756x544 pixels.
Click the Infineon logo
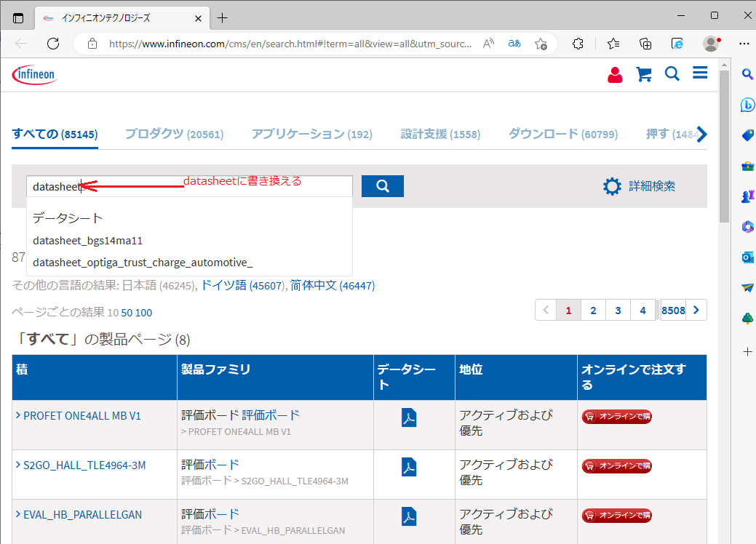[35, 75]
